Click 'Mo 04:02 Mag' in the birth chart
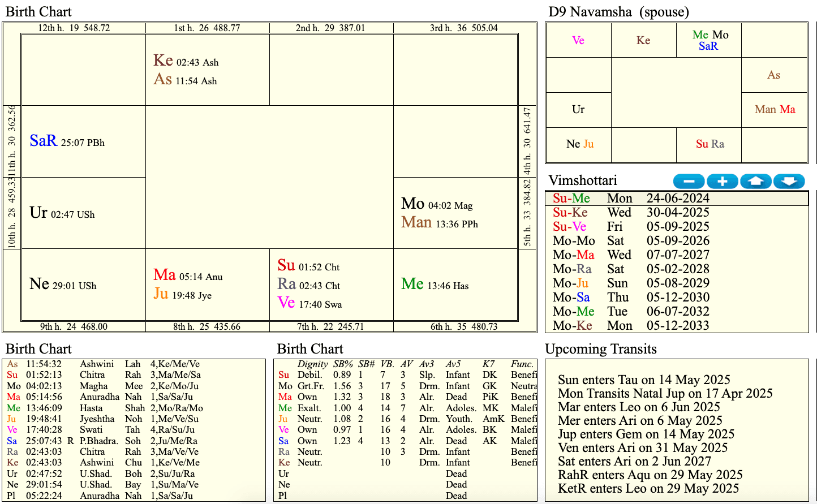The image size is (817, 504). coord(437,204)
